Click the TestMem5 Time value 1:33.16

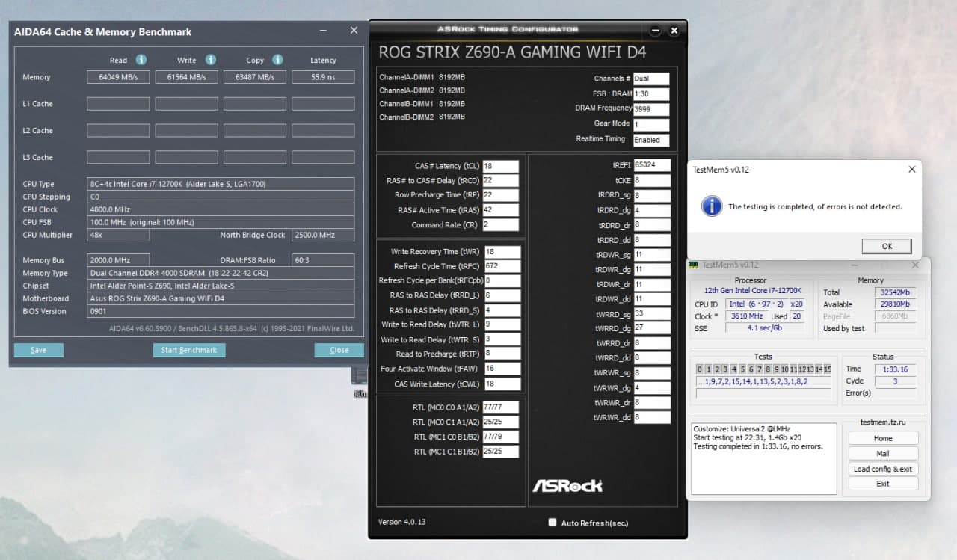pyautogui.click(x=895, y=369)
